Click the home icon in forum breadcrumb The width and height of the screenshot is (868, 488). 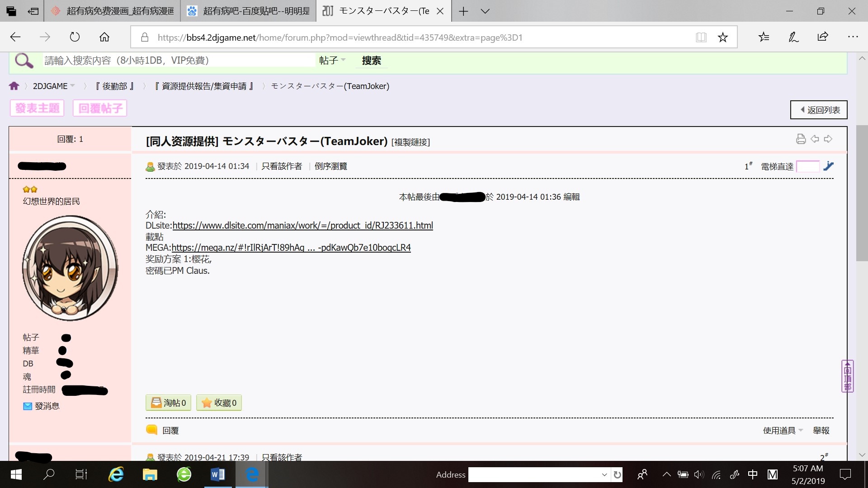tap(14, 86)
